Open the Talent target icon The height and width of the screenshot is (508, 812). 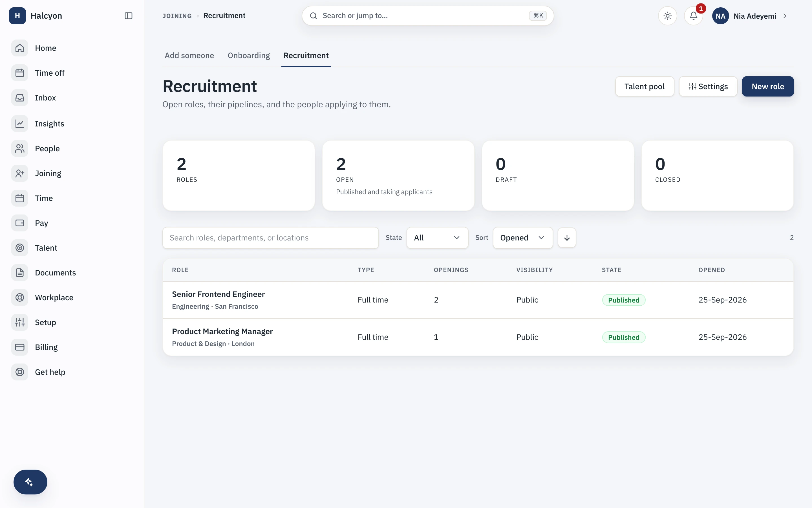point(20,248)
